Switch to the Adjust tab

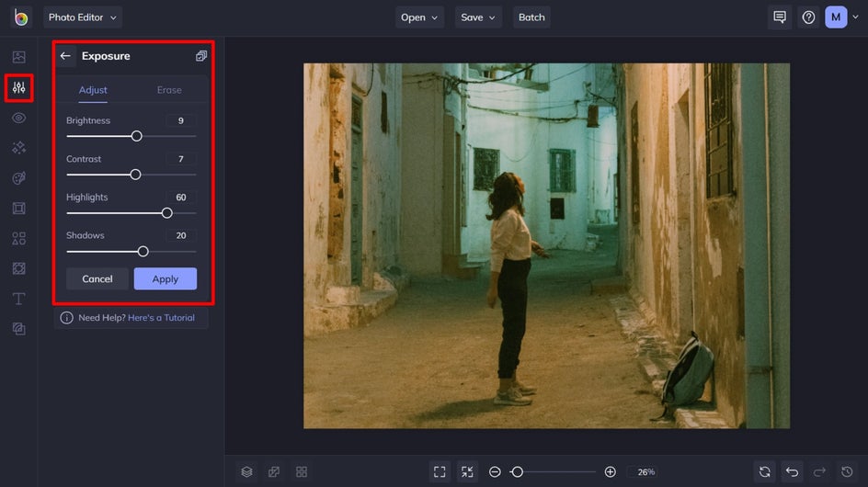tap(93, 90)
